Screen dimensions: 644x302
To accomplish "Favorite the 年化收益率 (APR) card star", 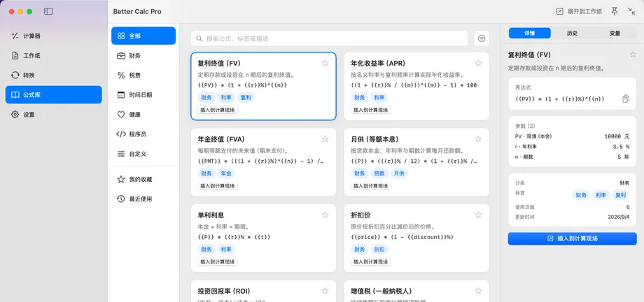I will coord(479,63).
